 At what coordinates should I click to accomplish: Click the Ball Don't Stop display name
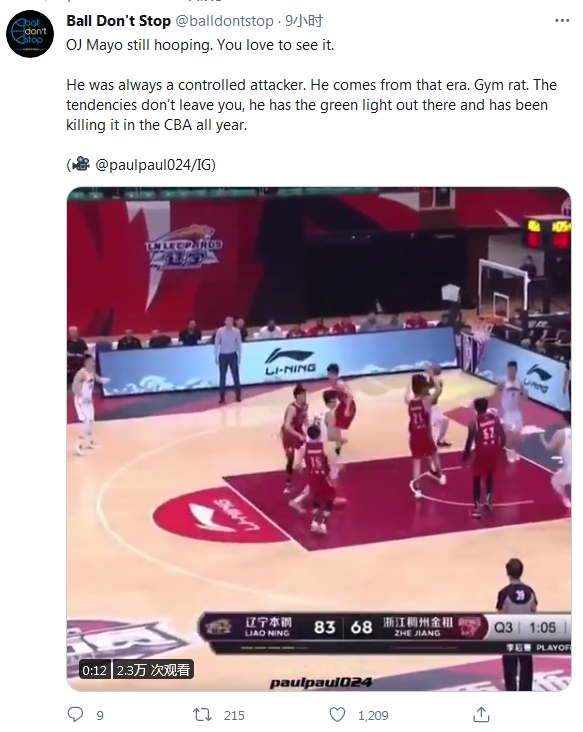(119, 21)
